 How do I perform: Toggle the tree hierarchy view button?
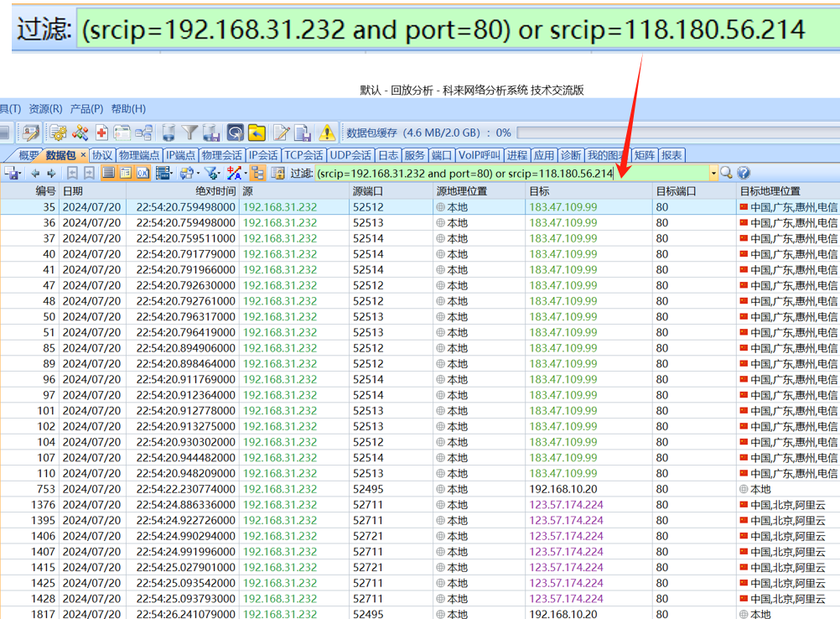click(257, 174)
